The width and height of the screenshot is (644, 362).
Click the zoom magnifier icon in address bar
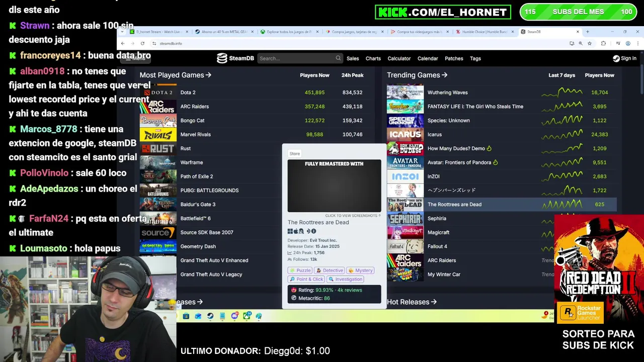point(581,43)
